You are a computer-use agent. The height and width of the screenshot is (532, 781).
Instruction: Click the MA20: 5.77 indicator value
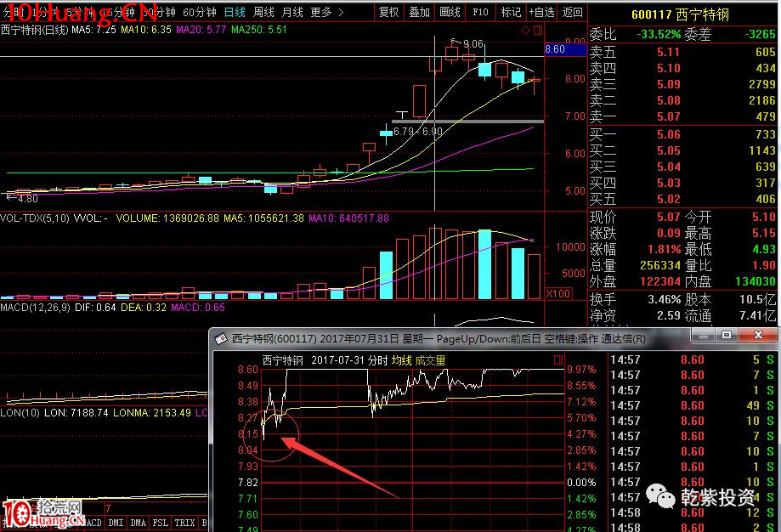[201, 30]
